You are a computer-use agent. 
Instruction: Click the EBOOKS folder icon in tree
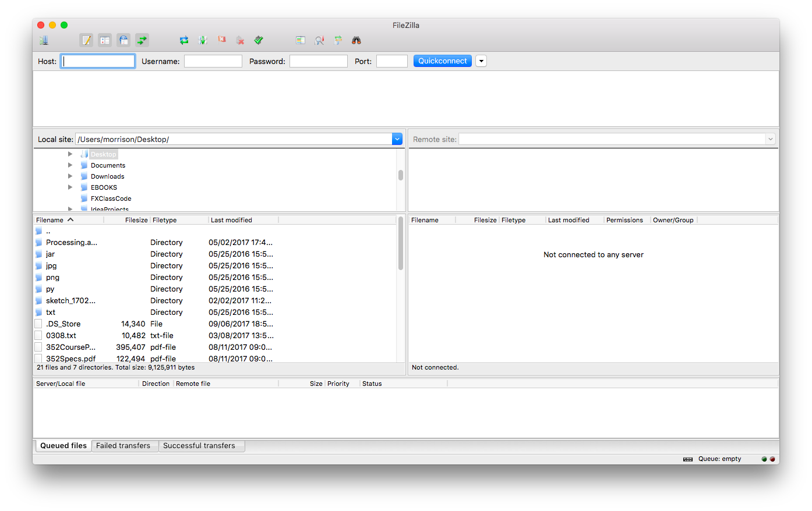tap(84, 187)
